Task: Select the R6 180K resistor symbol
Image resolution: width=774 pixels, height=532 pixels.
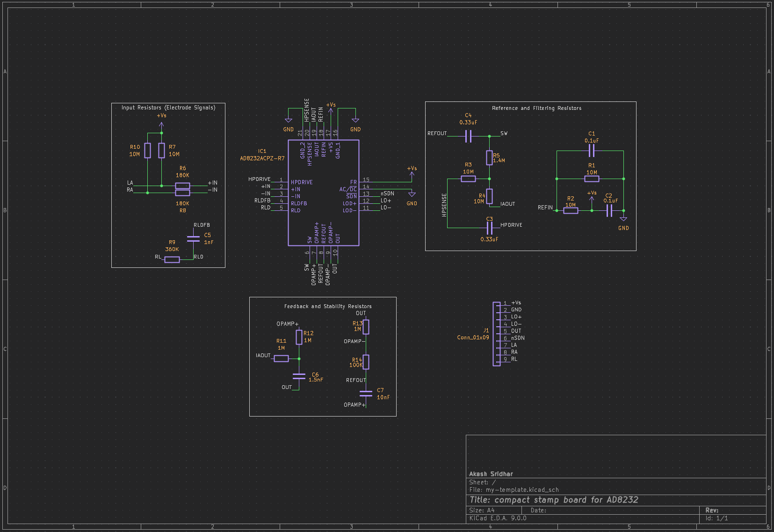Action: [x=182, y=186]
